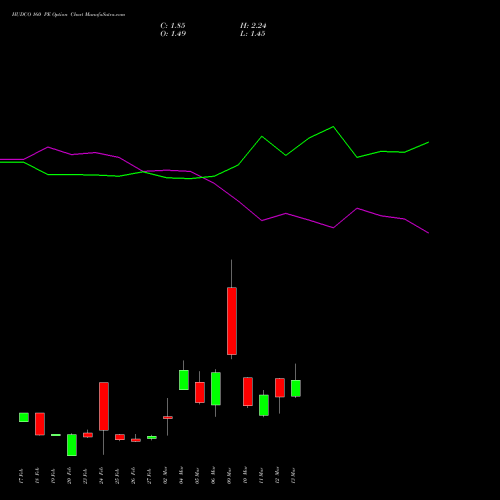The width and height of the screenshot is (500, 500).
Task: Click the 17 Feb date label
Action: 21,476
